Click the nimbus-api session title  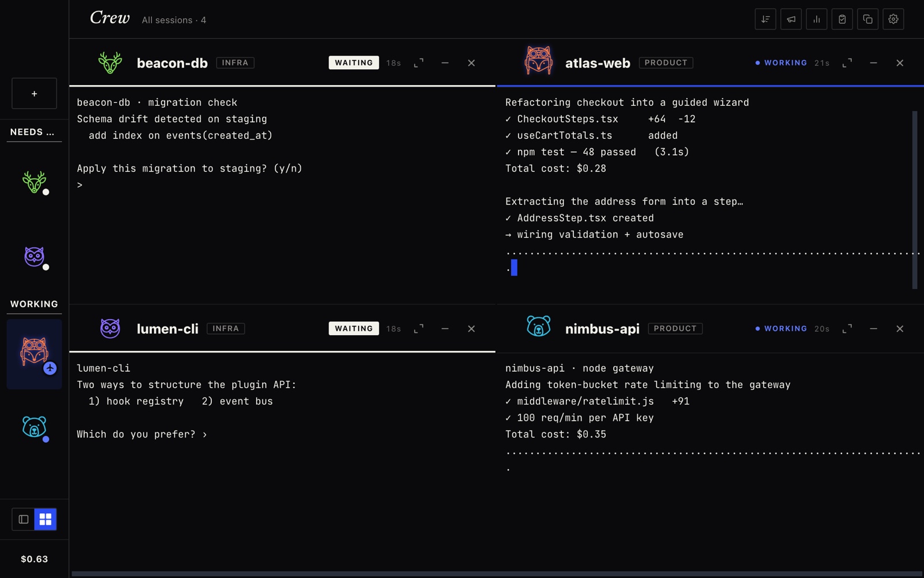602,329
